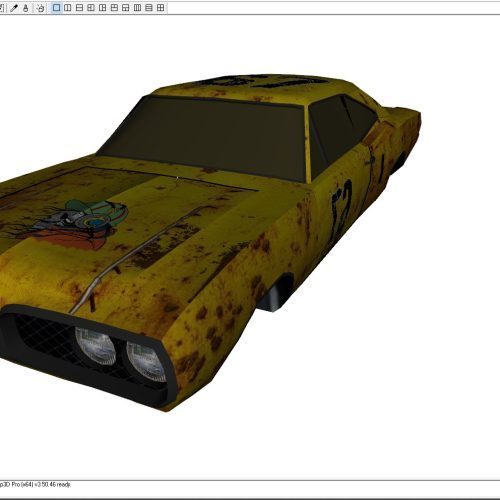
Task: Switch to three horizontal rows layout
Action: pos(149,8)
